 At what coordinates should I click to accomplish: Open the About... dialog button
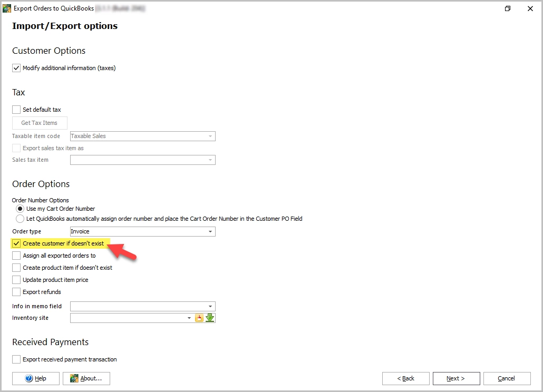(86, 378)
